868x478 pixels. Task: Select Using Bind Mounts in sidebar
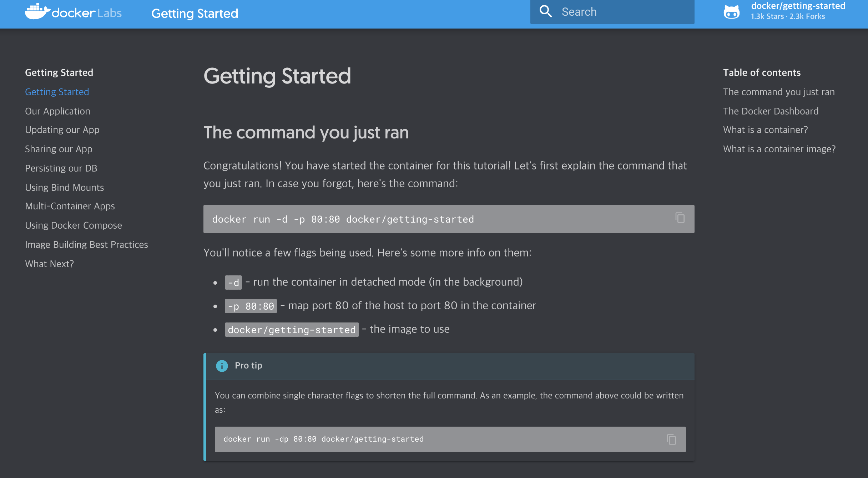[x=64, y=188]
